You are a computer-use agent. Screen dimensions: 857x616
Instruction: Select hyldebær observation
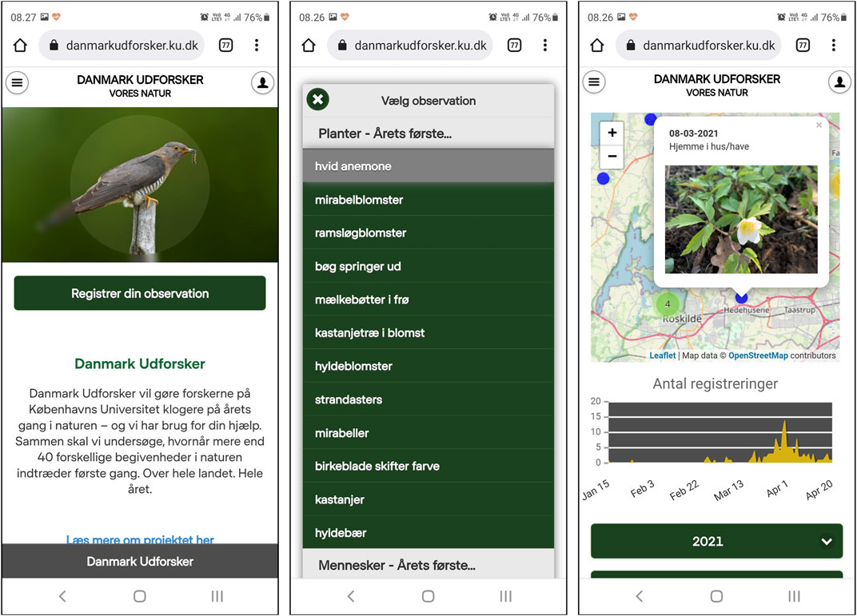click(x=428, y=532)
